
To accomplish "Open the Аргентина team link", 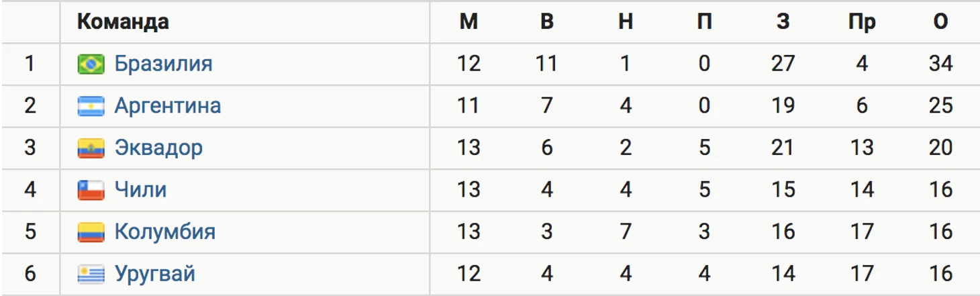I will pos(167,105).
